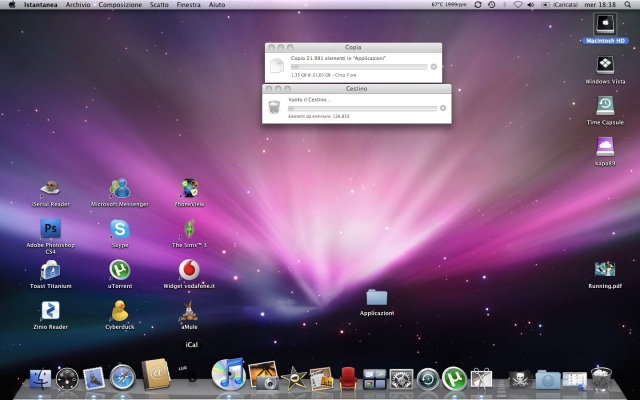Click the battery (Caricata) status item
640x400 pixels.
[x=559, y=4]
